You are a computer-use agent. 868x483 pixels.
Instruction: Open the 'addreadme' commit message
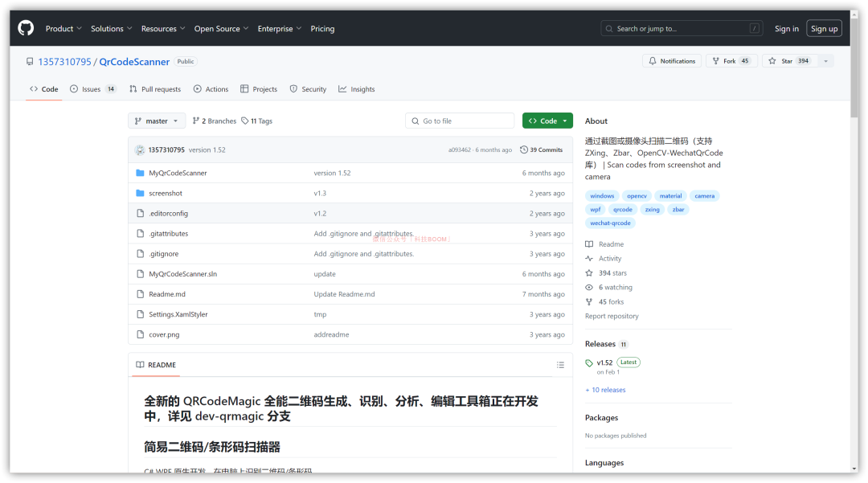tap(332, 335)
